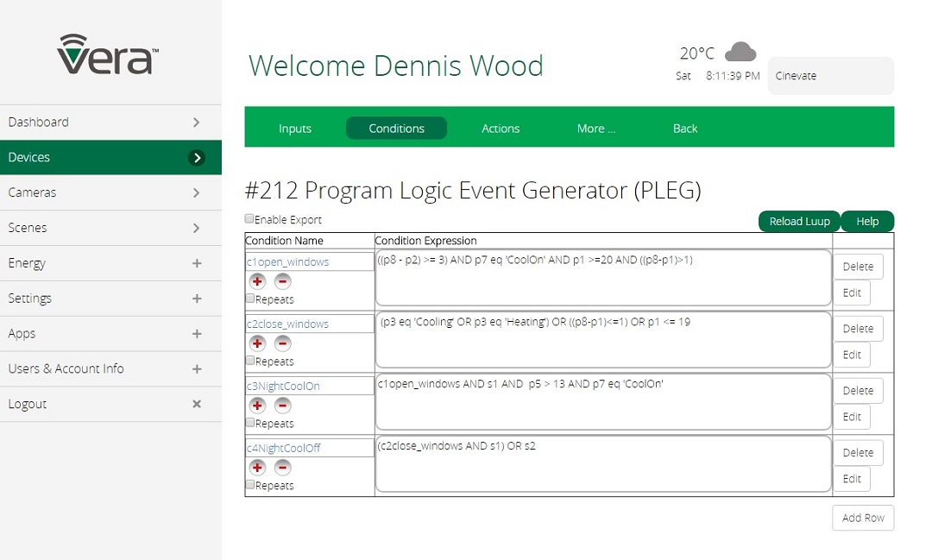Delete the c2close_windows condition
Image resolution: width=932 pixels, height=560 pixels.
[x=858, y=328]
